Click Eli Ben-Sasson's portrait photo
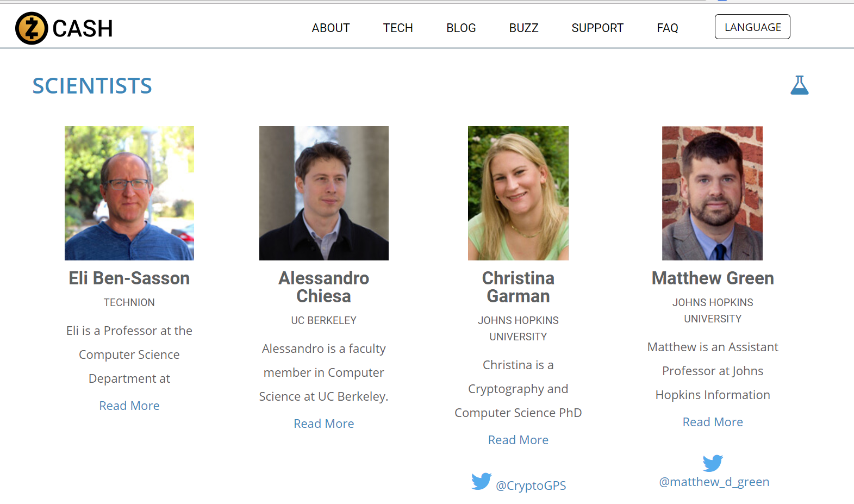Viewport: 854px width, 504px height. [x=129, y=193]
